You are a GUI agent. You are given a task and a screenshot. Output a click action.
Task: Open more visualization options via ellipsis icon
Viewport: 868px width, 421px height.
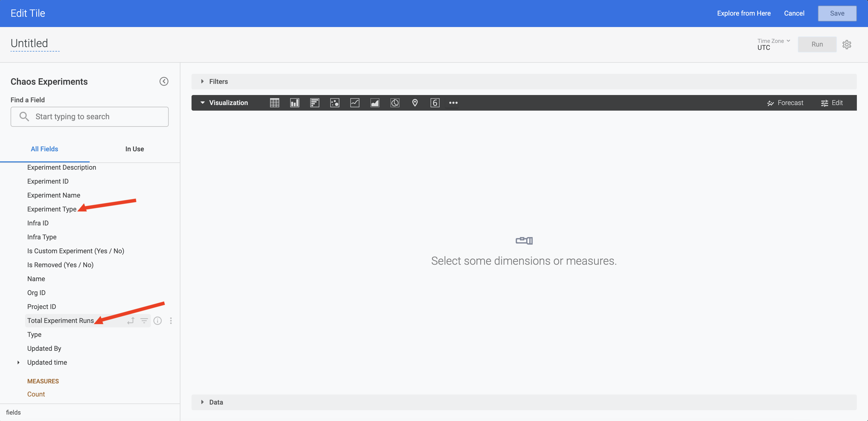click(453, 103)
